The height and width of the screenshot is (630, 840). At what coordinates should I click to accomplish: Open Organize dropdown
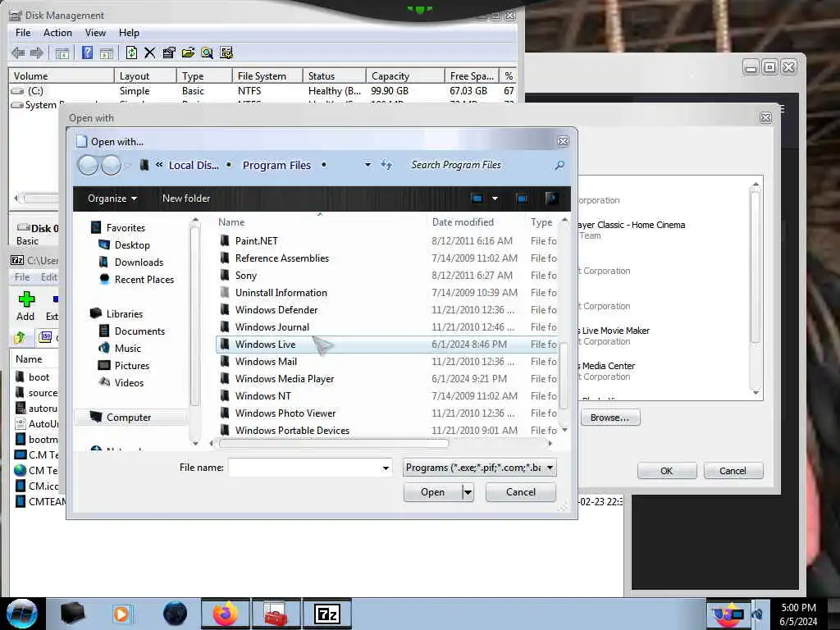point(112,199)
